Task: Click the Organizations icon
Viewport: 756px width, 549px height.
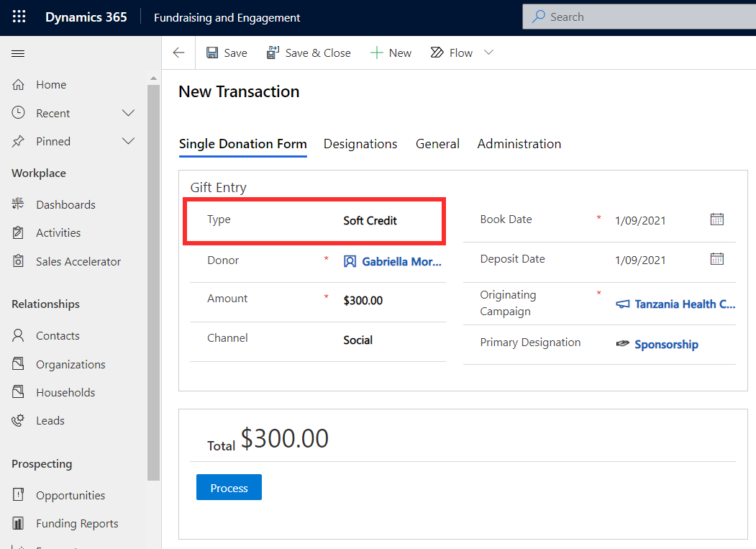Action: 18,364
